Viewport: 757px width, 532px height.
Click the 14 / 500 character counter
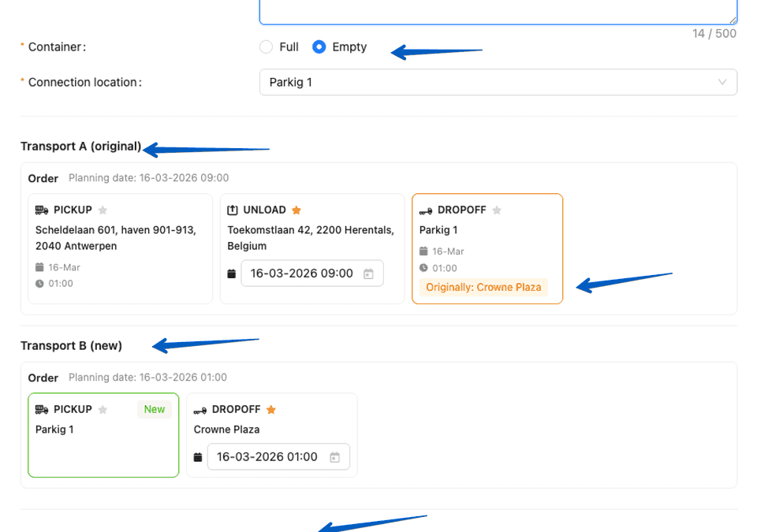(714, 33)
